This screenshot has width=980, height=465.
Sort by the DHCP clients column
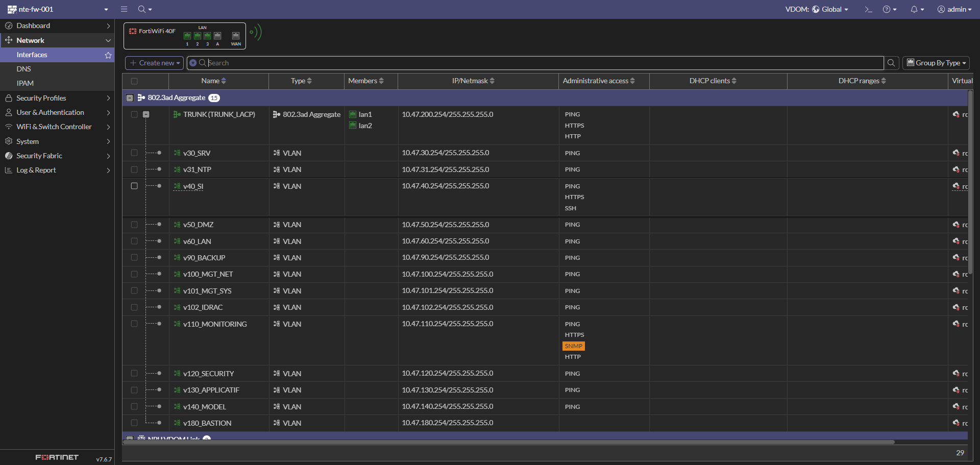click(x=718, y=81)
